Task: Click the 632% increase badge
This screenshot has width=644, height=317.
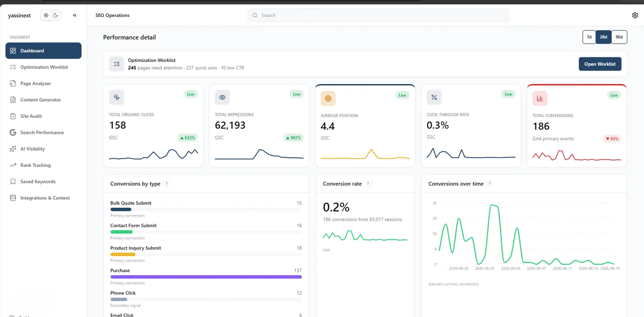Action: pos(188,138)
